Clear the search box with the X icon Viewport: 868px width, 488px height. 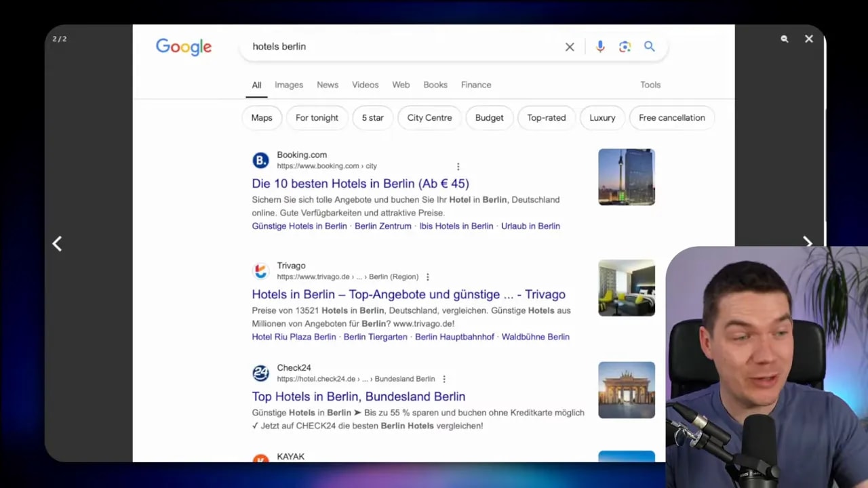[570, 47]
